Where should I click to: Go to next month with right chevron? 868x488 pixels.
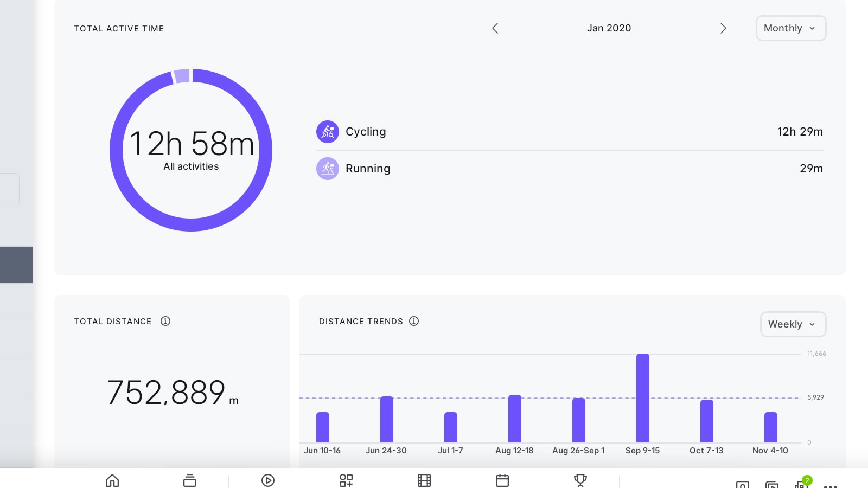coord(723,28)
